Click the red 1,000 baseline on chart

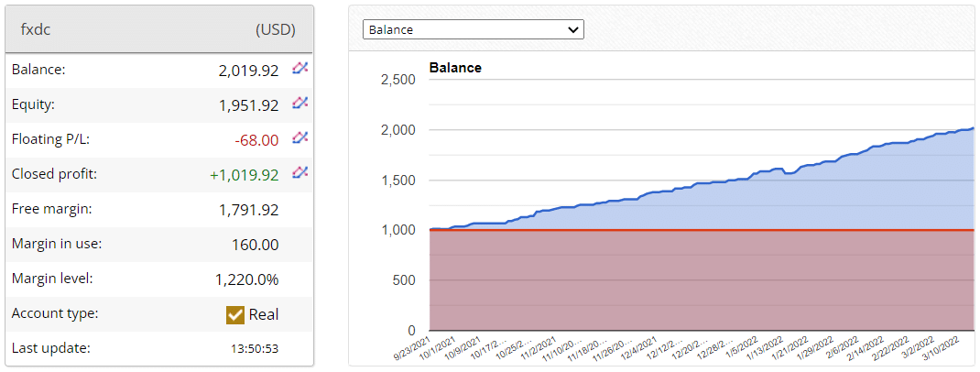pos(696,230)
